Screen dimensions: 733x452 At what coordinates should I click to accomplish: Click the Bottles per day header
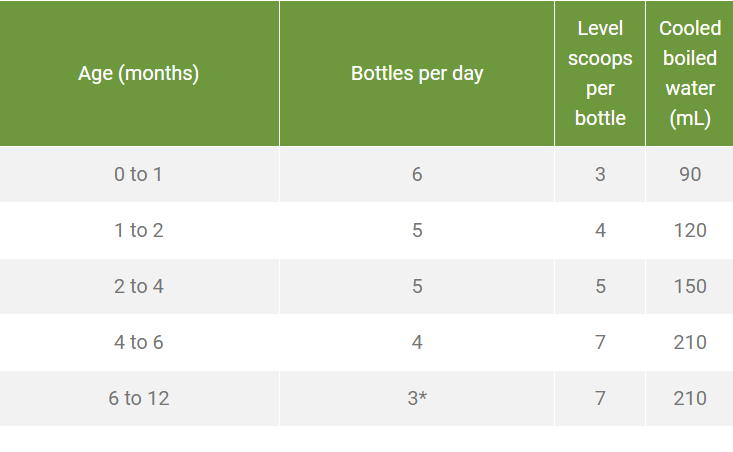[417, 73]
